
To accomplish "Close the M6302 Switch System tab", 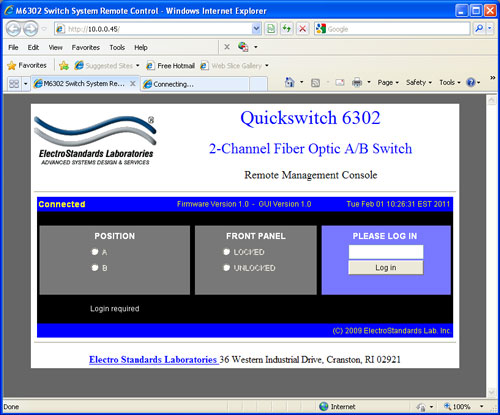I will [x=133, y=84].
